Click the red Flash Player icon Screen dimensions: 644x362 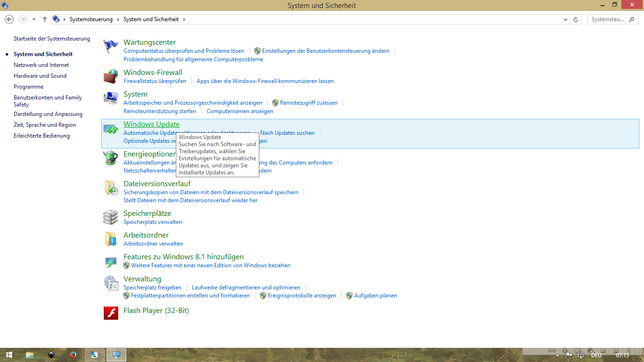click(111, 313)
